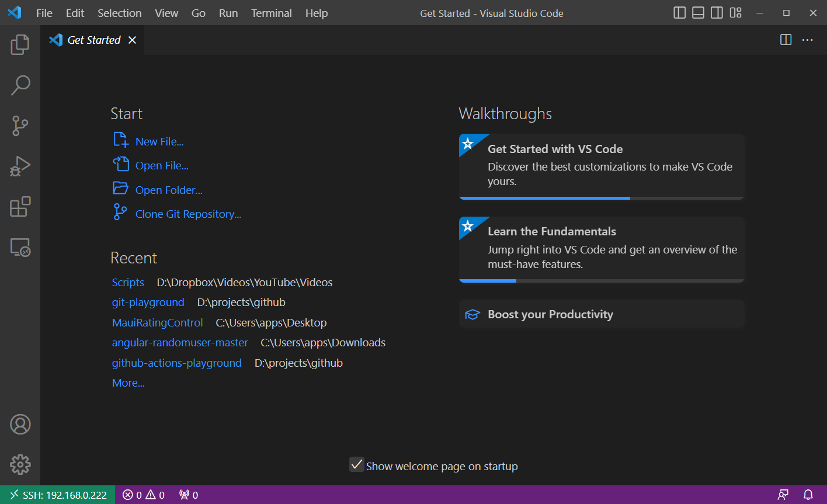Image resolution: width=827 pixels, height=504 pixels.
Task: Open the Manage gear icon
Action: 20,465
